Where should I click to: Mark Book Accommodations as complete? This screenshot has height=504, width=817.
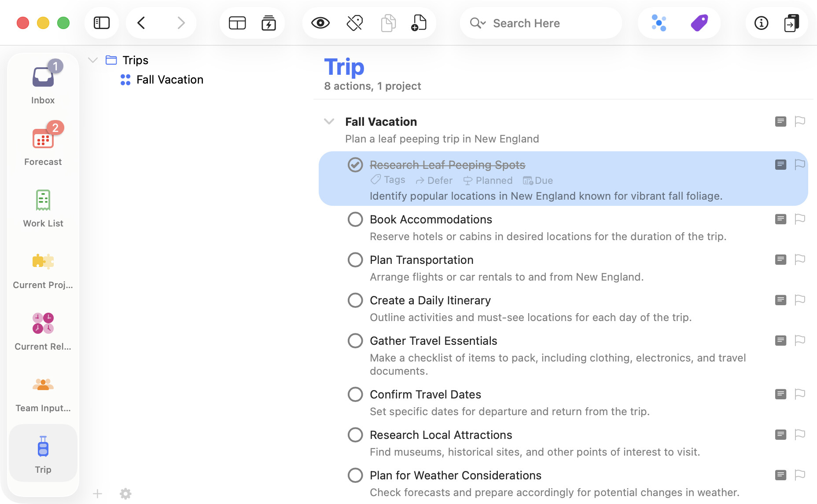coord(355,219)
